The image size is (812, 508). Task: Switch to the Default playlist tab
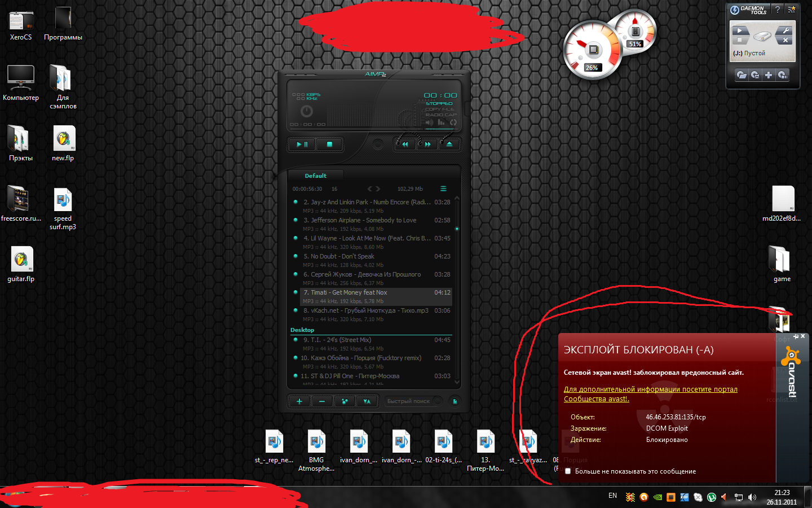[316, 176]
